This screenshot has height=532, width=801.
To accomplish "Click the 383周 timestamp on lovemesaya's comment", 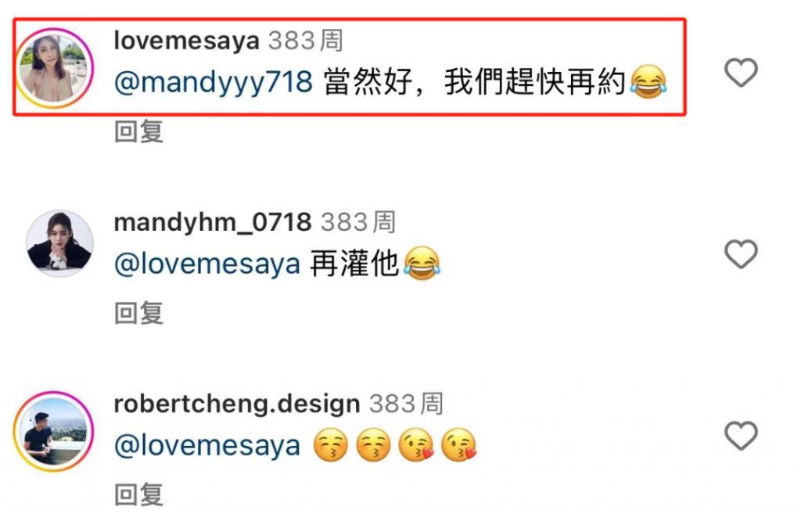I will [306, 41].
